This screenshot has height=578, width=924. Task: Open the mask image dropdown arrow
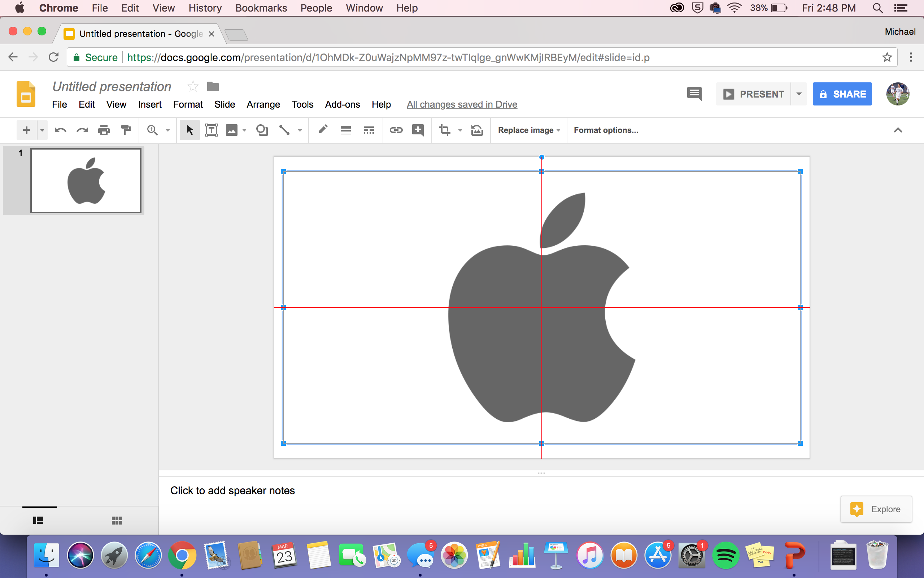tap(460, 130)
